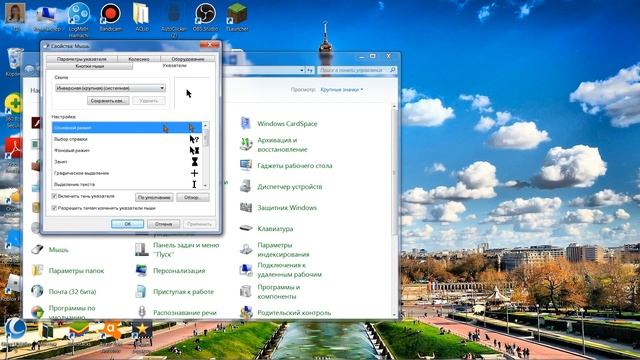Click the Мышь mouse icon in Control Panel

pyautogui.click(x=37, y=249)
